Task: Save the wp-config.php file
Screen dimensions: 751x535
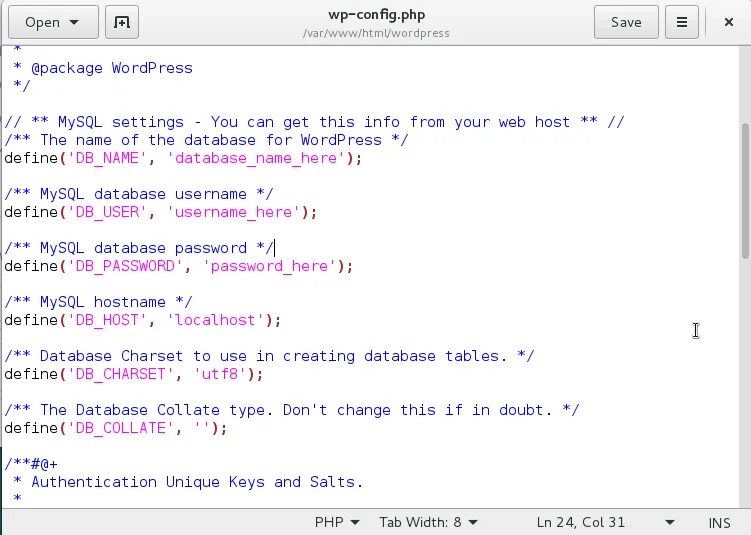Action: point(626,22)
